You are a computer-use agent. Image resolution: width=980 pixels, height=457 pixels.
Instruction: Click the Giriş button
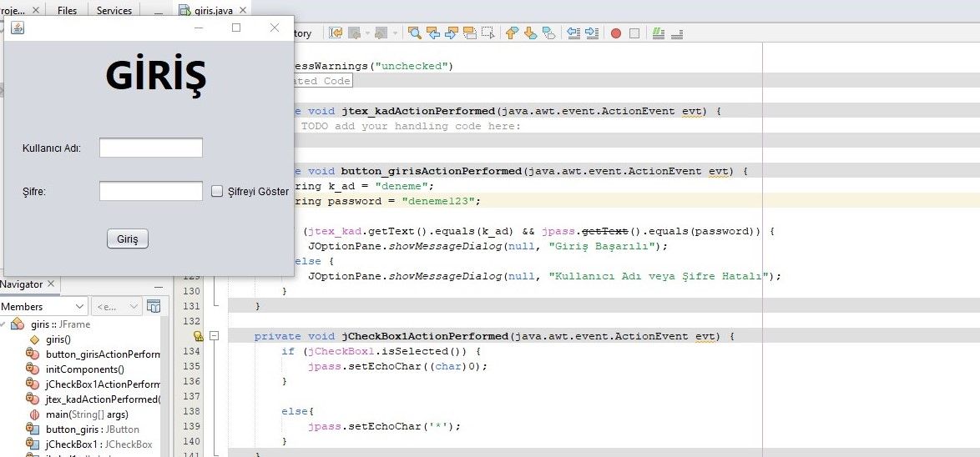click(128, 239)
